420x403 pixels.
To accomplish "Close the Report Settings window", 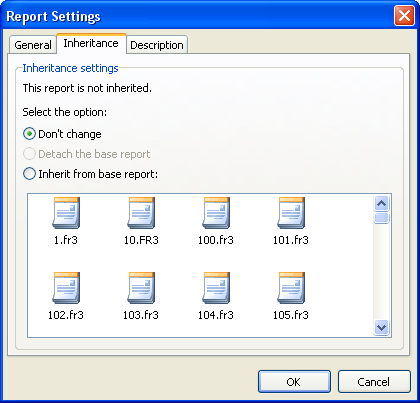I will click(x=404, y=16).
